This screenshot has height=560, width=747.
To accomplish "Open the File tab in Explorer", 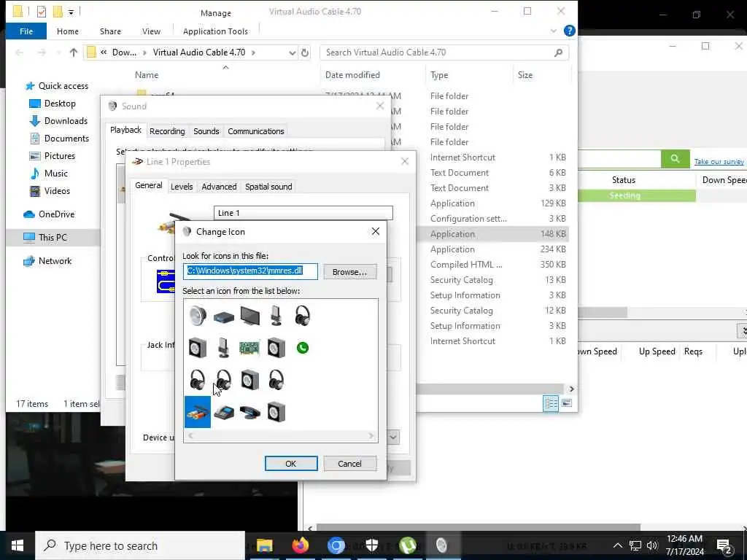I will pyautogui.click(x=26, y=31).
